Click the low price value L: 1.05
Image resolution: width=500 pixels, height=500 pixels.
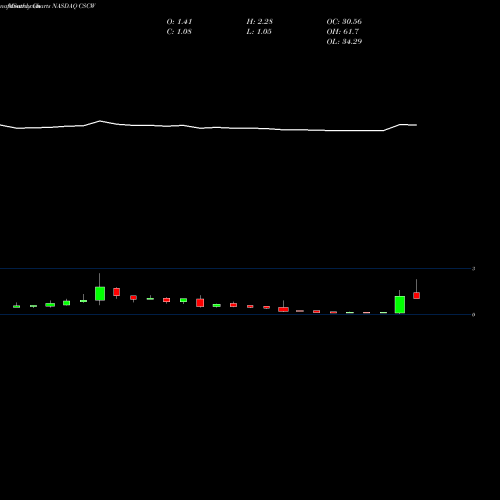tap(259, 32)
